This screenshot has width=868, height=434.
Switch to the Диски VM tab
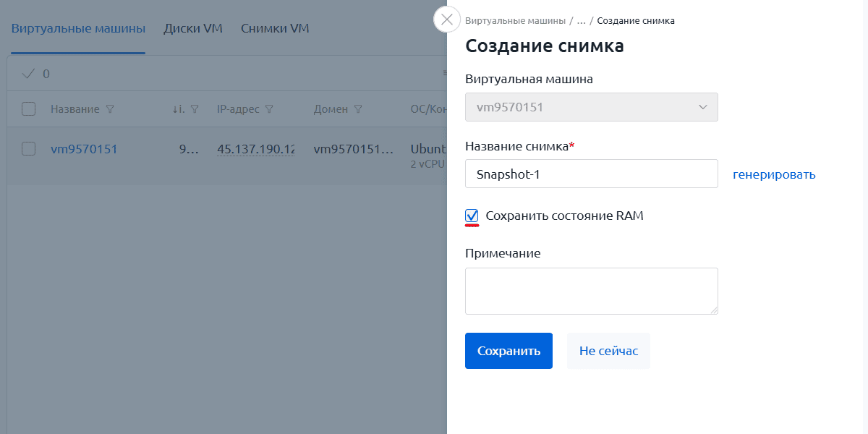pos(193,29)
